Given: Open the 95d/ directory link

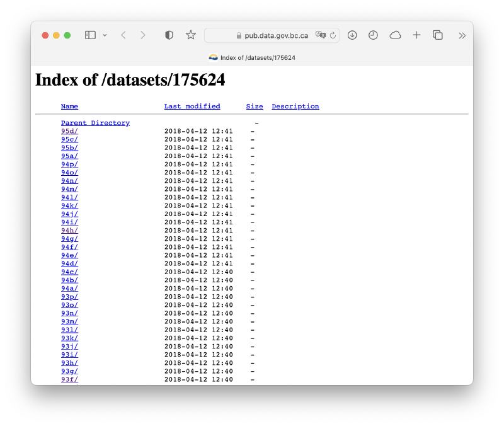Looking at the screenshot, I should coord(69,130).
